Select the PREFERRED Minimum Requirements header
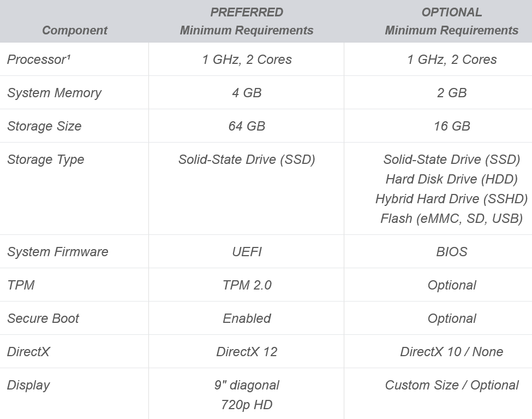The image size is (532, 419). (x=247, y=21)
